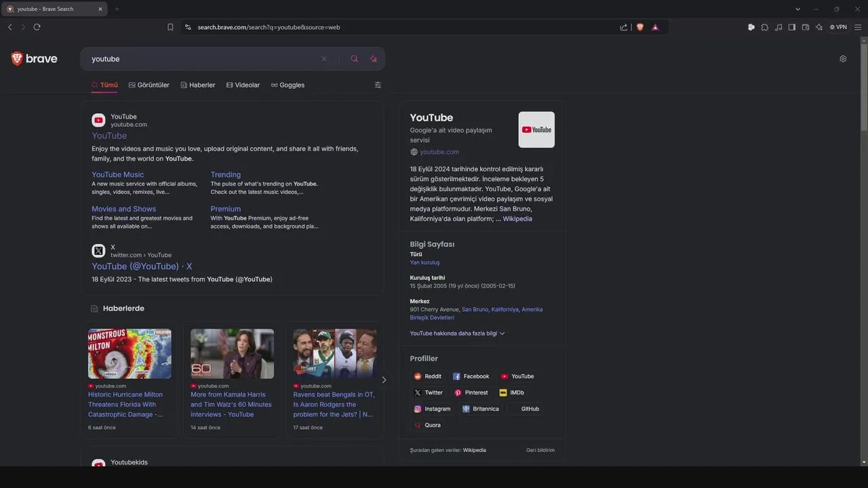The height and width of the screenshot is (488, 868).
Task: Open Historic Hurricane Milton headline link
Action: 126,405
